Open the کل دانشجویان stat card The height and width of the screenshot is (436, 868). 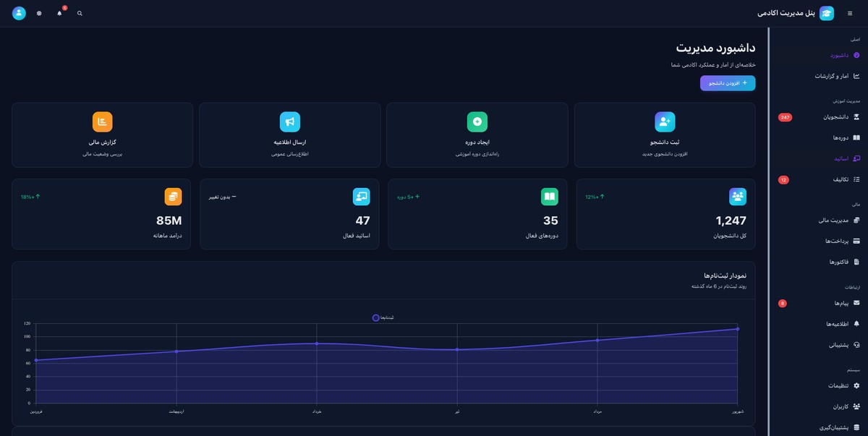coord(664,214)
